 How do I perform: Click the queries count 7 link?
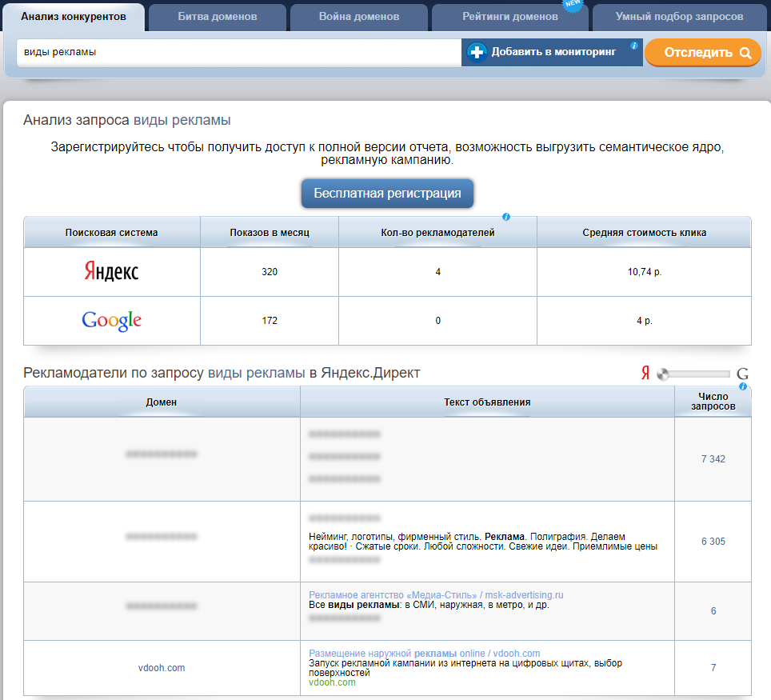(713, 667)
